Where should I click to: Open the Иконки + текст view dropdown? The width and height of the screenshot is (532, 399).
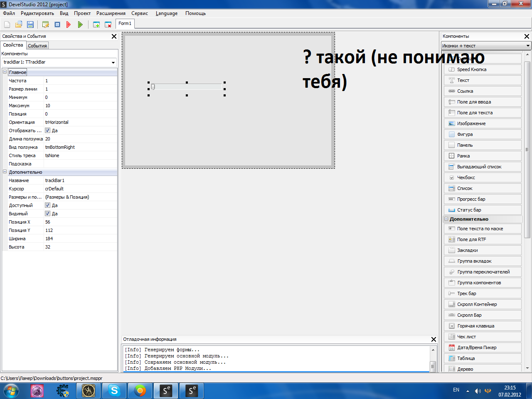tap(528, 46)
